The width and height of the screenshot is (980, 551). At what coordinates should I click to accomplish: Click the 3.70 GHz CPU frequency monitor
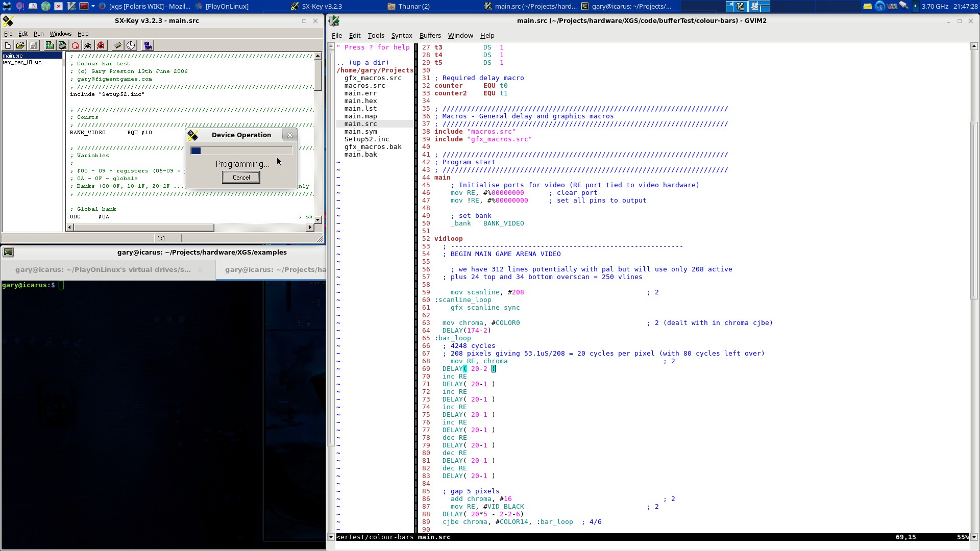(935, 6)
